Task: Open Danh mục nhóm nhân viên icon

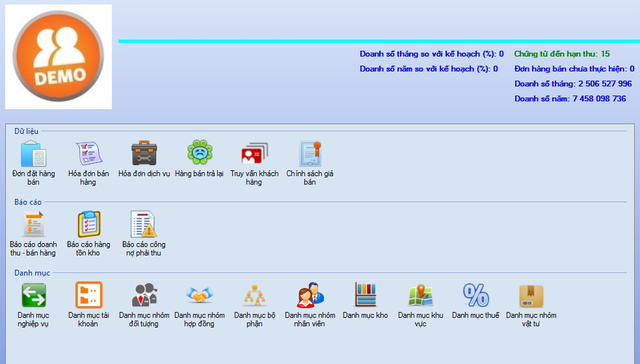Action: pos(310,295)
